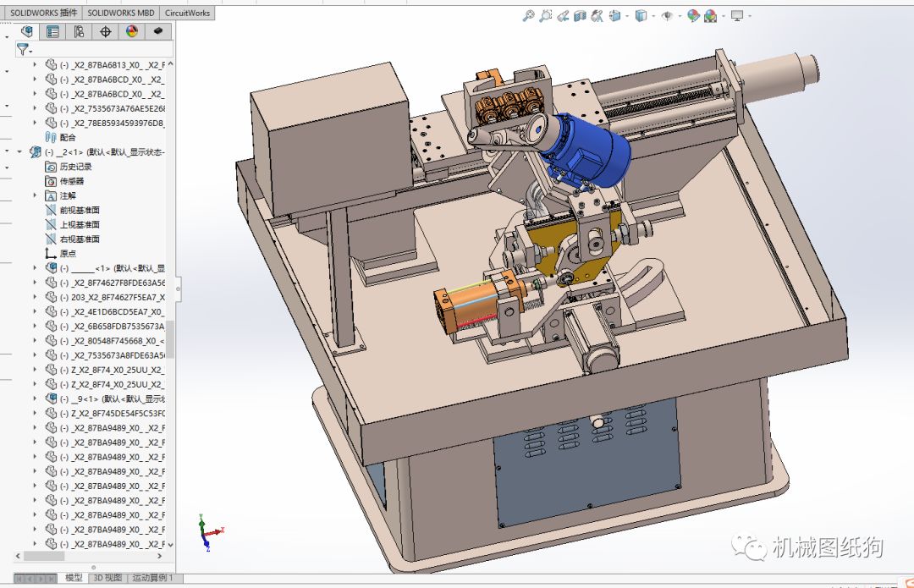Click the Previous View icon
The width and height of the screenshot is (914, 588).
click(x=563, y=15)
